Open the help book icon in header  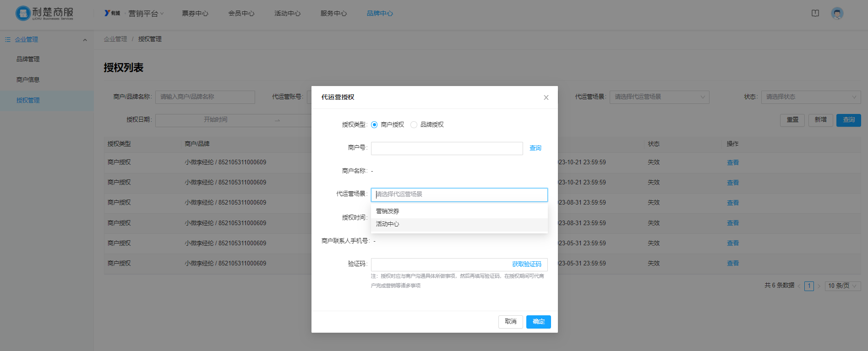click(815, 13)
